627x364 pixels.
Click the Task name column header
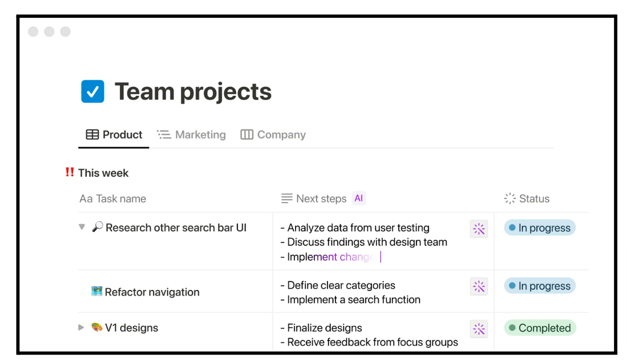tap(113, 199)
